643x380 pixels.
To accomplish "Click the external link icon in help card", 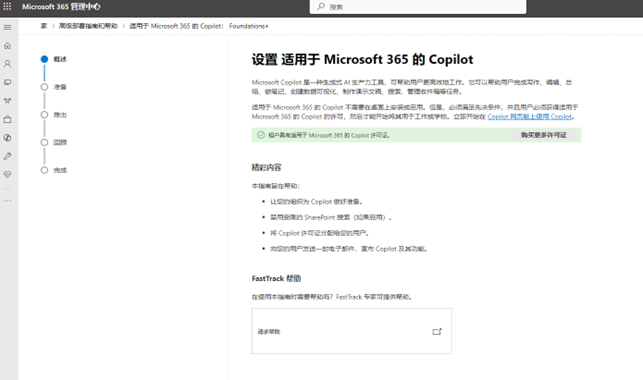I will click(x=437, y=331).
